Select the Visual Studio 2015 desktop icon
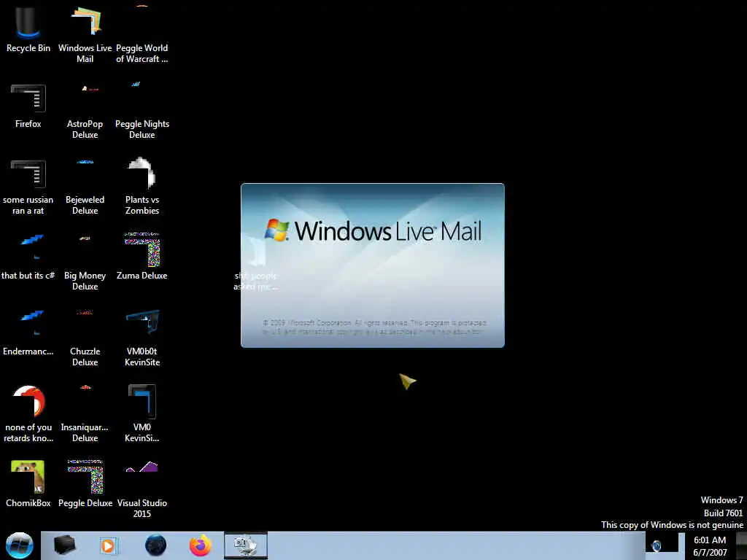Screen dimensions: 747x560 (142, 489)
